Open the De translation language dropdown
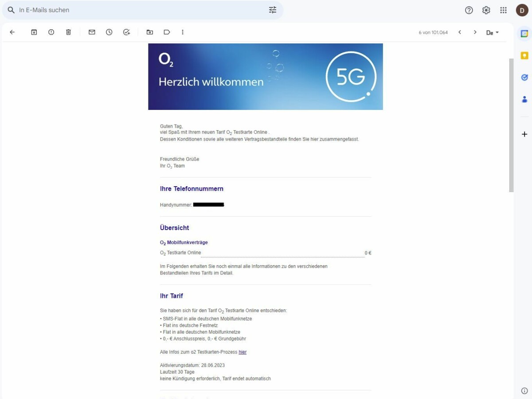The height and width of the screenshot is (399, 532). (492, 32)
